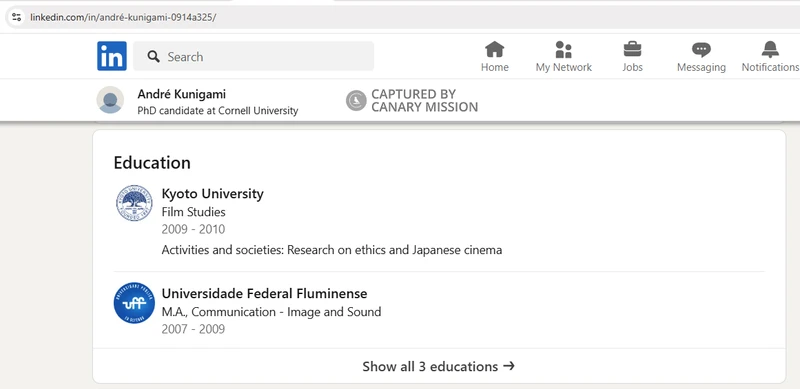Click the André Kunigami name header
800x389 pixels.
(182, 94)
